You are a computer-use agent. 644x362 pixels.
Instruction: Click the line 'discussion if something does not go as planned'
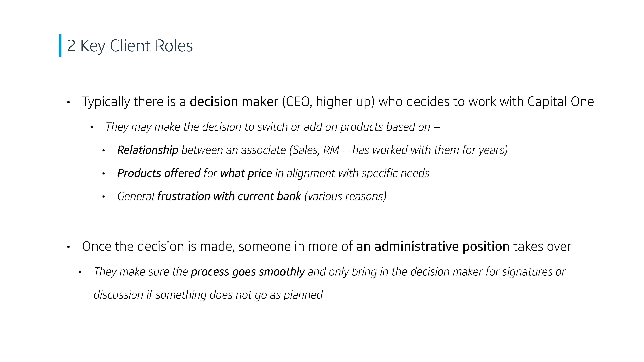pos(208,295)
